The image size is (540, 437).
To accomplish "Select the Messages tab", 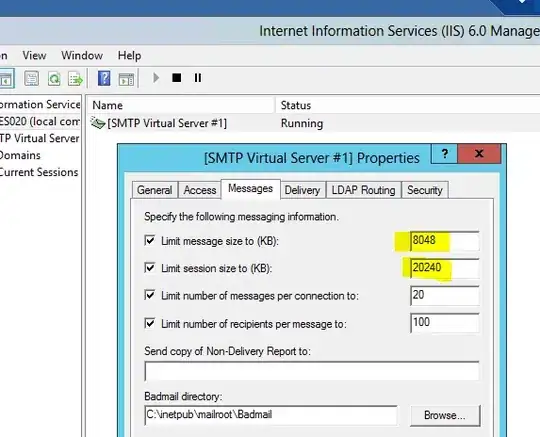I will [x=250, y=188].
